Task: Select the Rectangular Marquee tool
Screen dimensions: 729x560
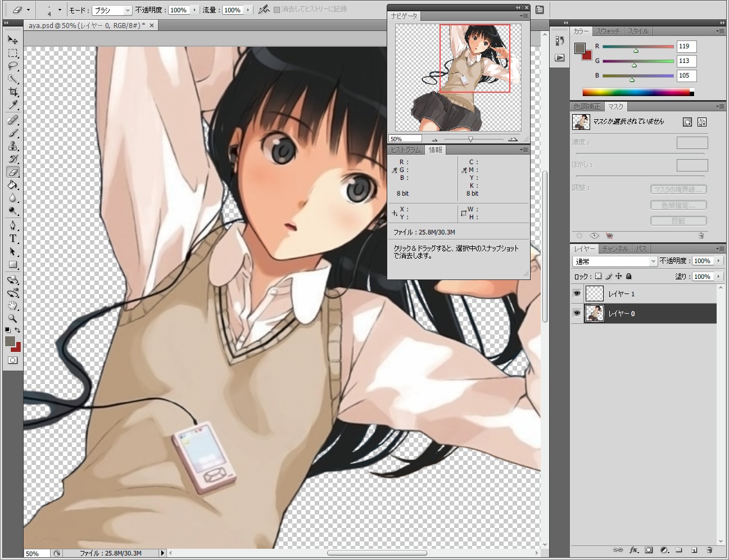Action: point(13,53)
